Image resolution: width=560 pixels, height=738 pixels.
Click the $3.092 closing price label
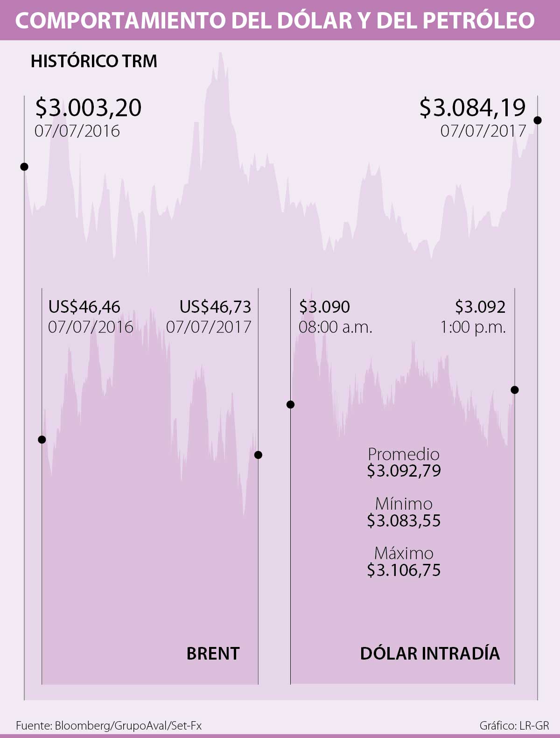(480, 307)
